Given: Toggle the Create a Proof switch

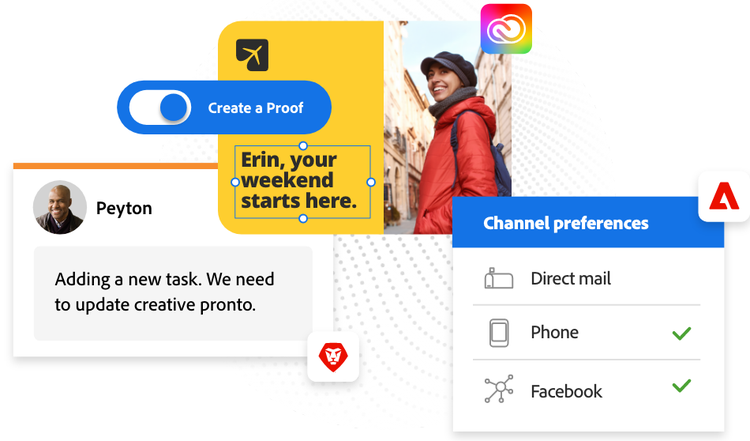Looking at the screenshot, I should 160,108.
